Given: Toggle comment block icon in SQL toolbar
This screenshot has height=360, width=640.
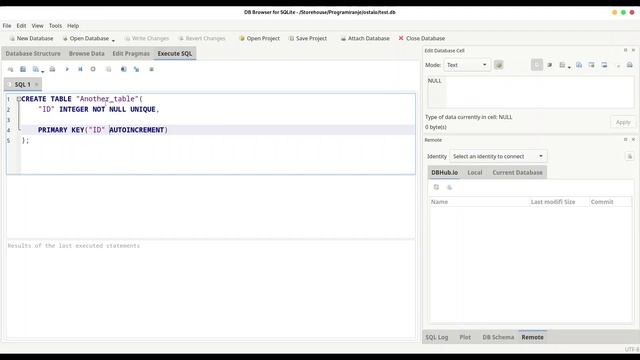Looking at the screenshot, I should [151, 69].
